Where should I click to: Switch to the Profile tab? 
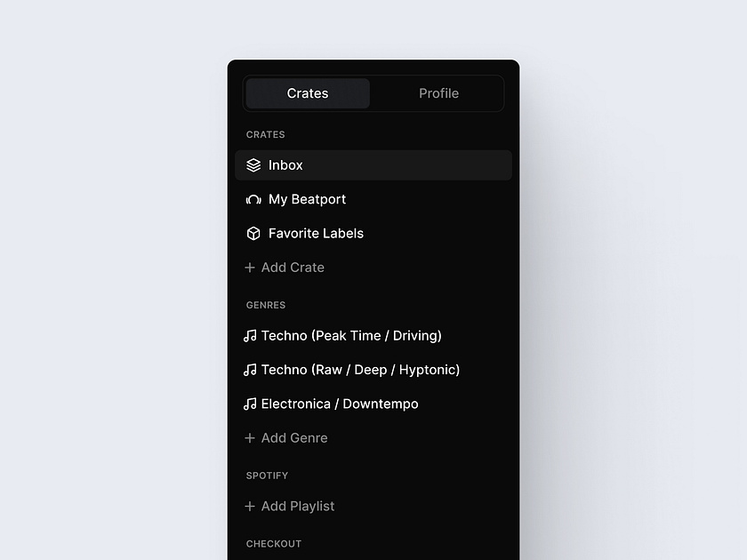438,92
